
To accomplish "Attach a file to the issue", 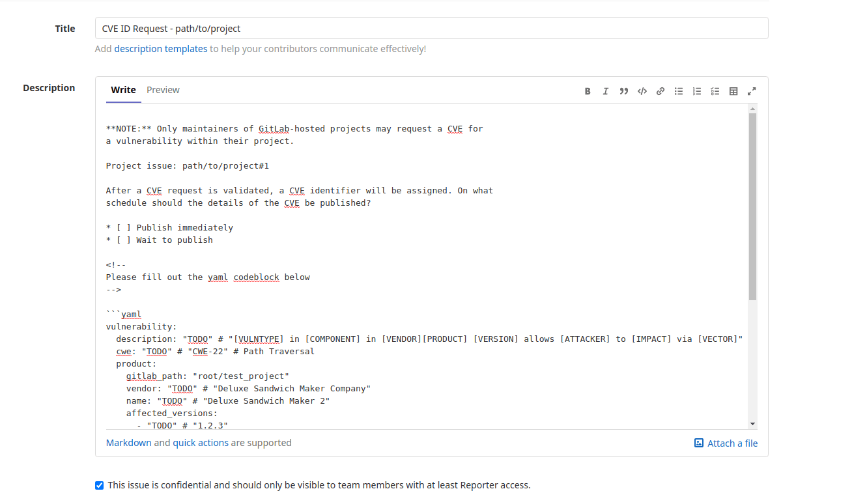I will click(x=726, y=443).
